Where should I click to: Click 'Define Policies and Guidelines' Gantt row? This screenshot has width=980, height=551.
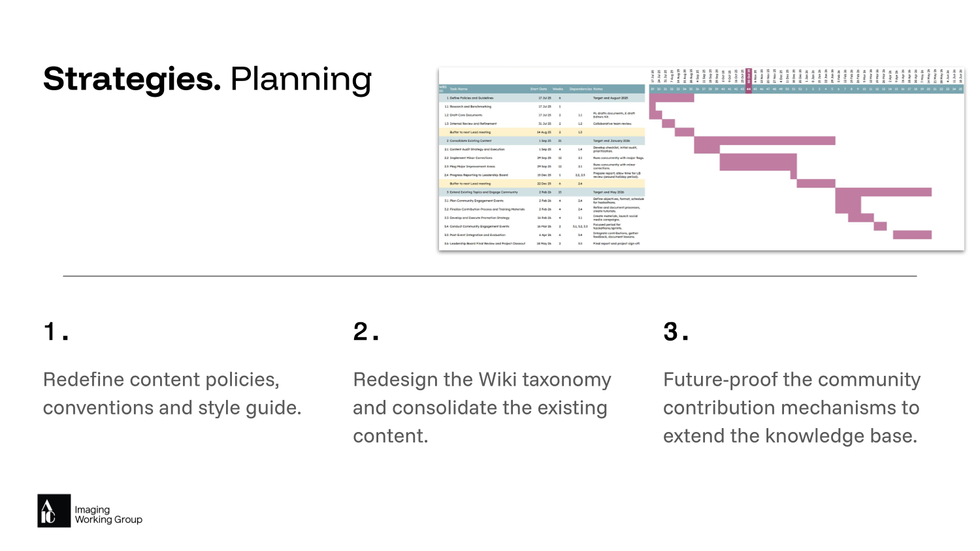coord(470,98)
